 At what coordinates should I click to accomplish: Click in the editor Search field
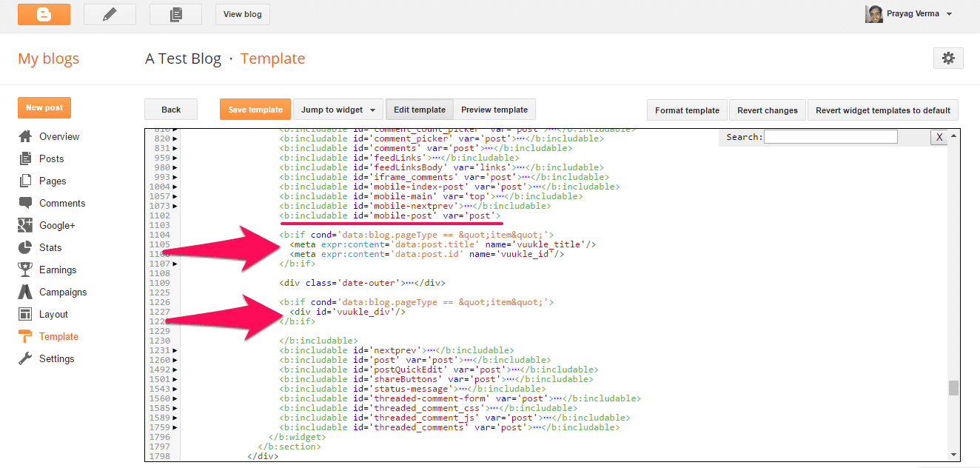pyautogui.click(x=830, y=137)
